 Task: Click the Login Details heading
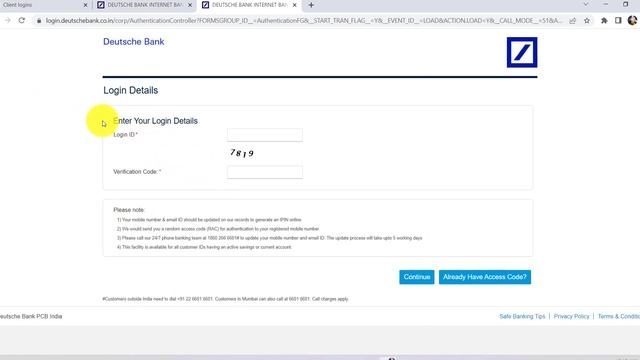point(131,90)
